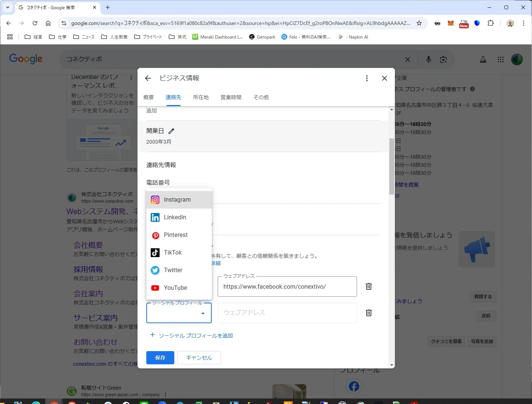
Task: Open the new tab plus button
Action: click(108, 7)
